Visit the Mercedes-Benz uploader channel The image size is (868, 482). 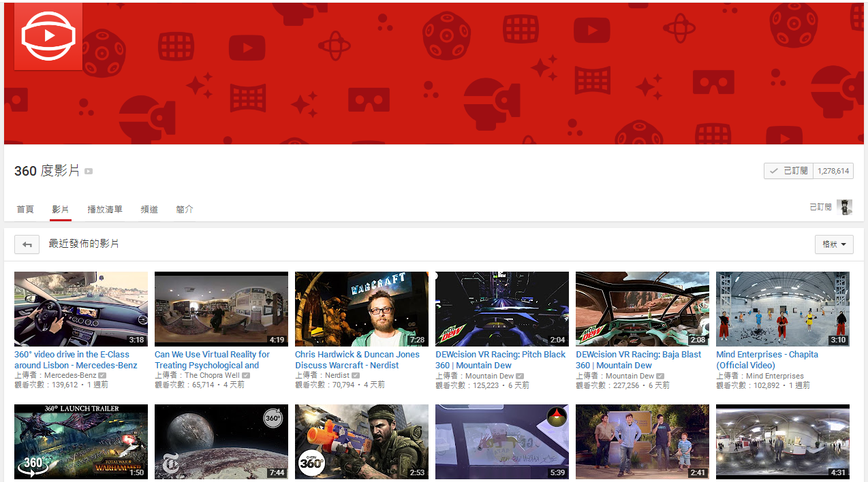(70, 376)
